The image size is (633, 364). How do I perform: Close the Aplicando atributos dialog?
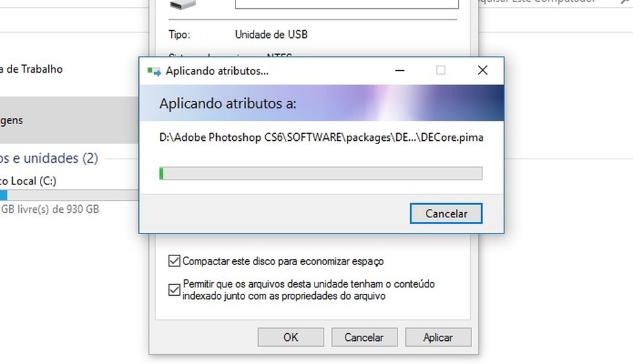click(x=482, y=70)
